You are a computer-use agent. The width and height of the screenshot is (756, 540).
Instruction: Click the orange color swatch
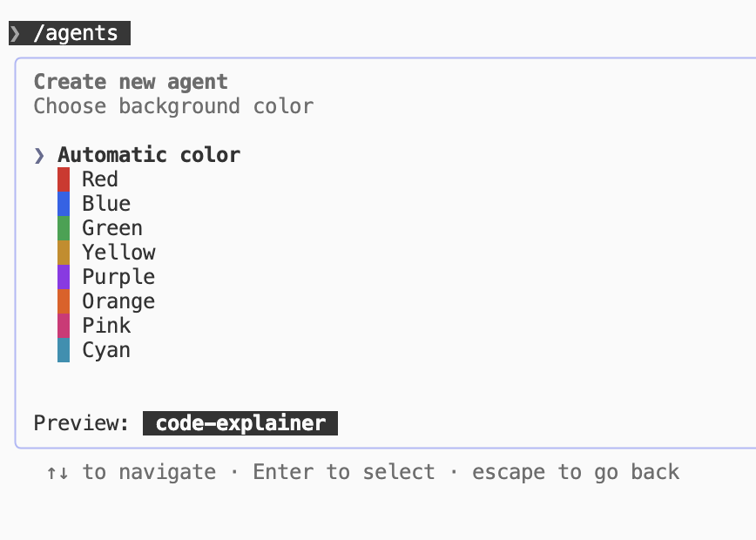tap(64, 301)
